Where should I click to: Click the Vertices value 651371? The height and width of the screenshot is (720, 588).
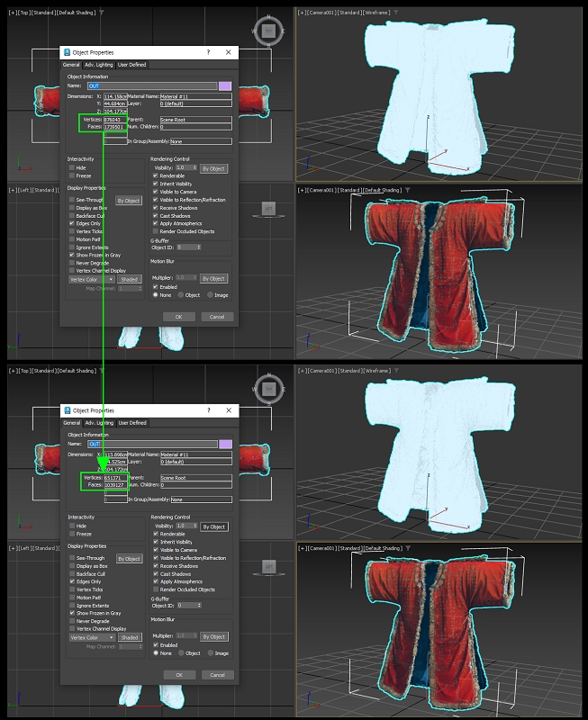click(x=115, y=478)
